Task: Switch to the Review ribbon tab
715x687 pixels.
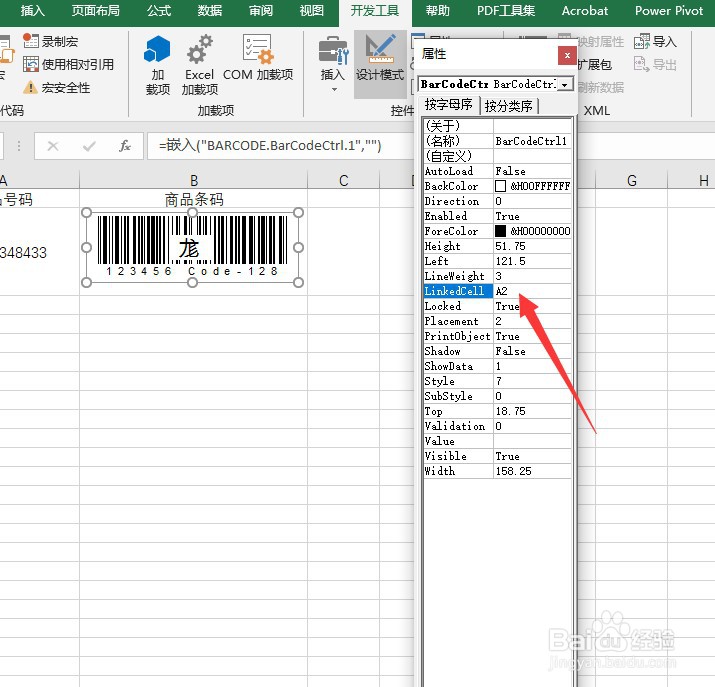Action: pyautogui.click(x=261, y=10)
